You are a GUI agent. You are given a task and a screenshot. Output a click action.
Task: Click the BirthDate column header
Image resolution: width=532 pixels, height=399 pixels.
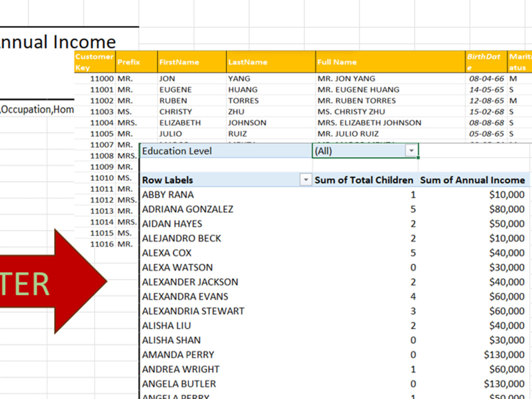click(487, 62)
